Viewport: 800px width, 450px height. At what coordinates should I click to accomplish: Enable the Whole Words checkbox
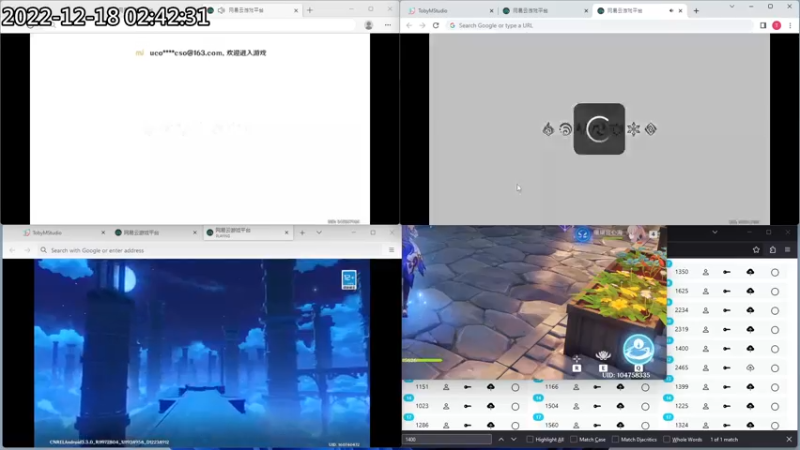666,439
